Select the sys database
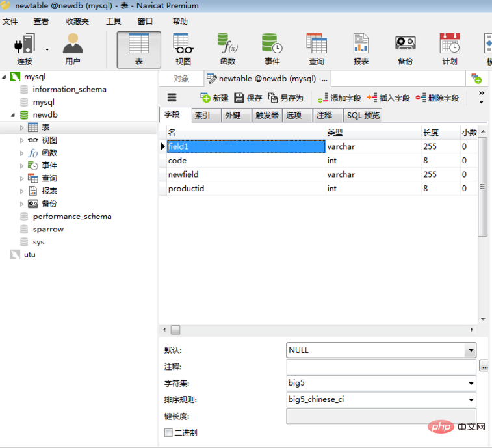Viewport: 492px width, 448px height. (38, 242)
